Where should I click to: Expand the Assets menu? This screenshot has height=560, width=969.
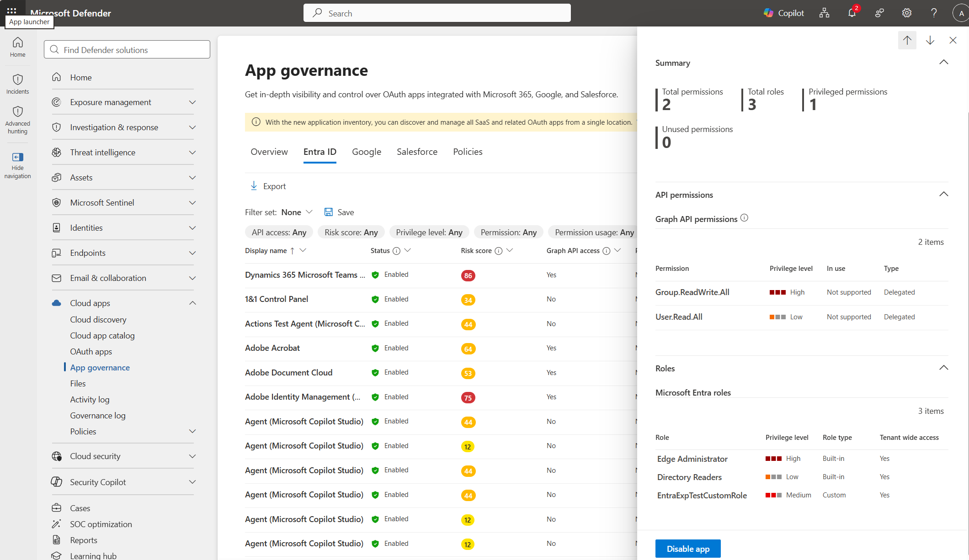192,178
